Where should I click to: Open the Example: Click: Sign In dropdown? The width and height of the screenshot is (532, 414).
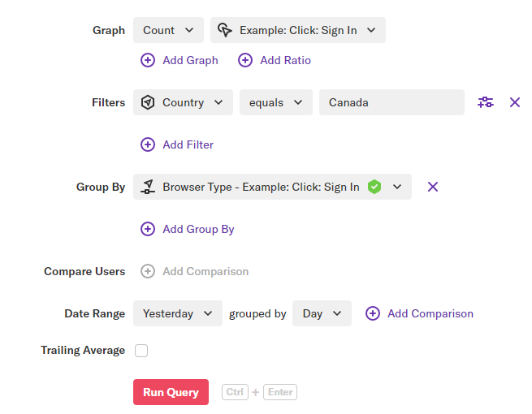click(298, 30)
